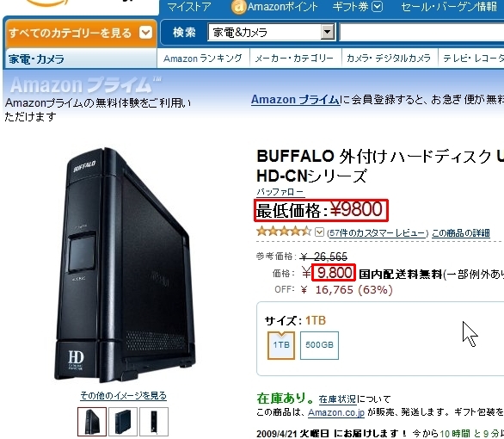Select the 1TB size option
Viewport: 504px width, 439px height.
coord(281,345)
